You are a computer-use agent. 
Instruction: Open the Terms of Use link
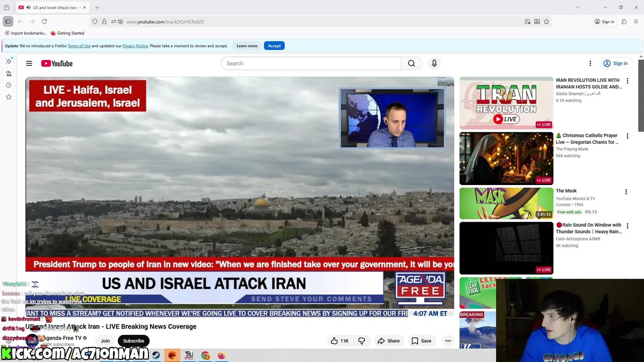tap(79, 46)
